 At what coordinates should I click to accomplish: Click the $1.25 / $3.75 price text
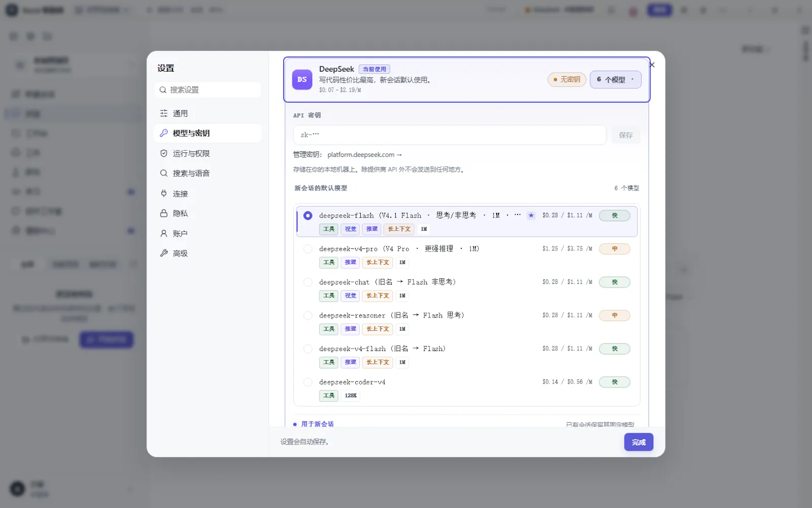coord(567,249)
